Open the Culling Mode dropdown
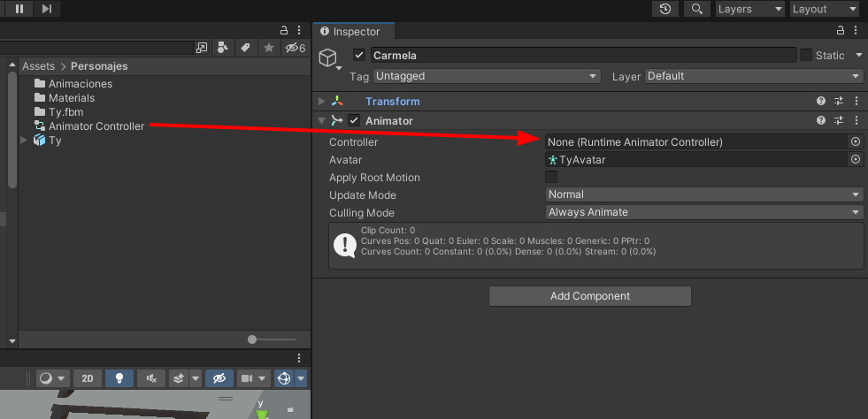Viewport: 868px width, 419px height. click(703, 212)
